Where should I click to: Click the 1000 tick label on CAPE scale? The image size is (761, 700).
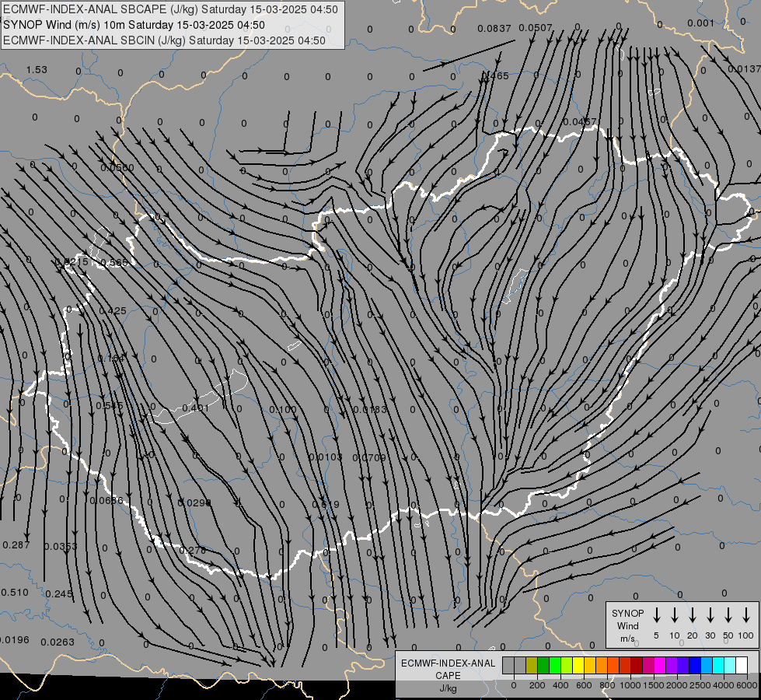630,685
